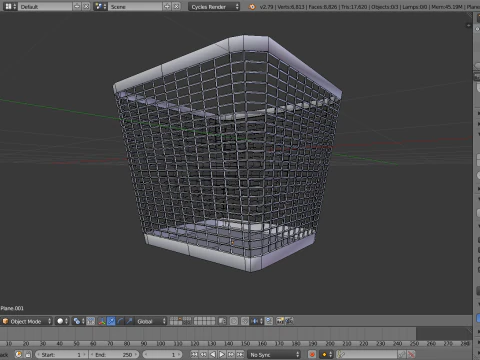Select a layer in the second layer grid
The image size is (480, 360).
204,321
